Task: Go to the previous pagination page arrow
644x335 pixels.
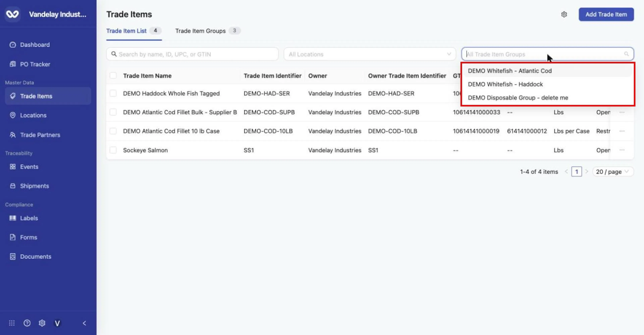Action: tap(567, 172)
